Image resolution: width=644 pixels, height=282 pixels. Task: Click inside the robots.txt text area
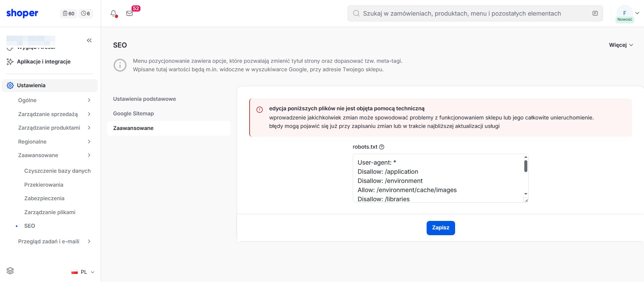440,178
